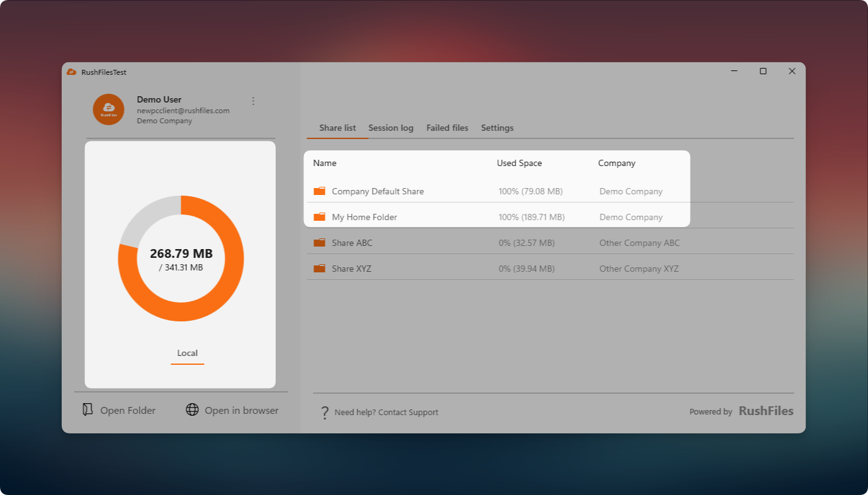Sort by the Name column header

[x=325, y=163]
